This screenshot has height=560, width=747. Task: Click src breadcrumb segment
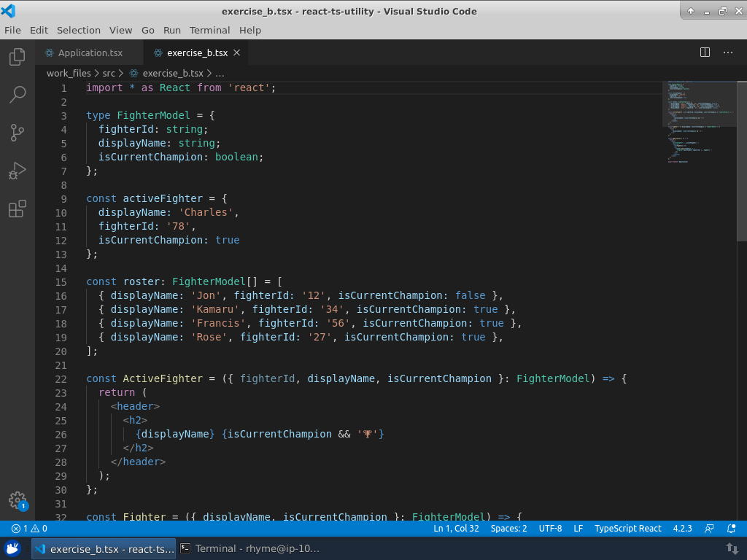click(109, 74)
